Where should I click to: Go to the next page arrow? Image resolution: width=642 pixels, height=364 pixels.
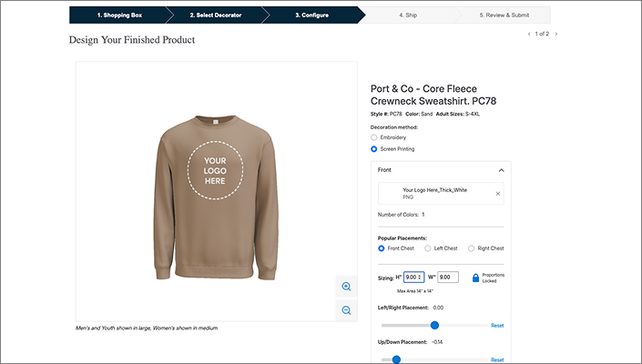tap(556, 34)
